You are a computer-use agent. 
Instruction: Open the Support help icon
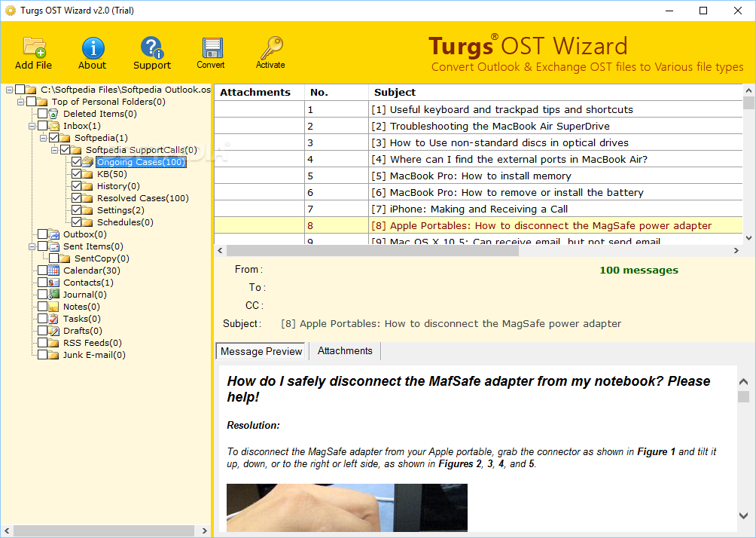(x=152, y=47)
